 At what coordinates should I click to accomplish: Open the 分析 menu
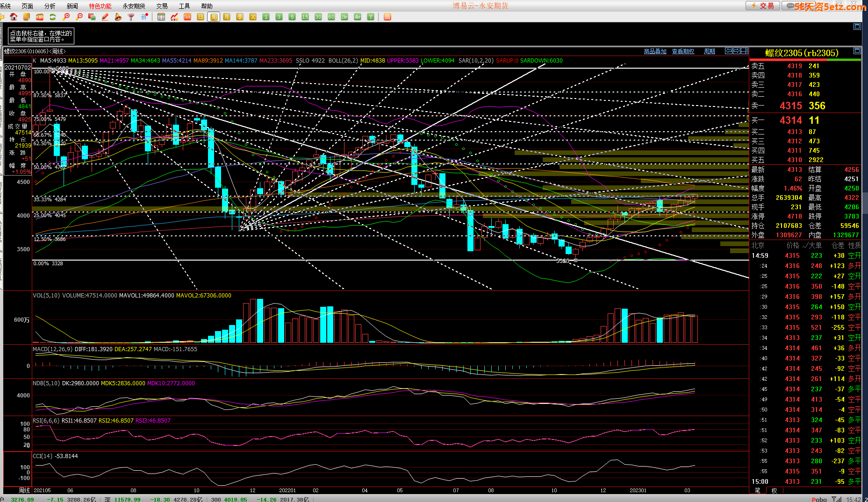click(x=50, y=6)
